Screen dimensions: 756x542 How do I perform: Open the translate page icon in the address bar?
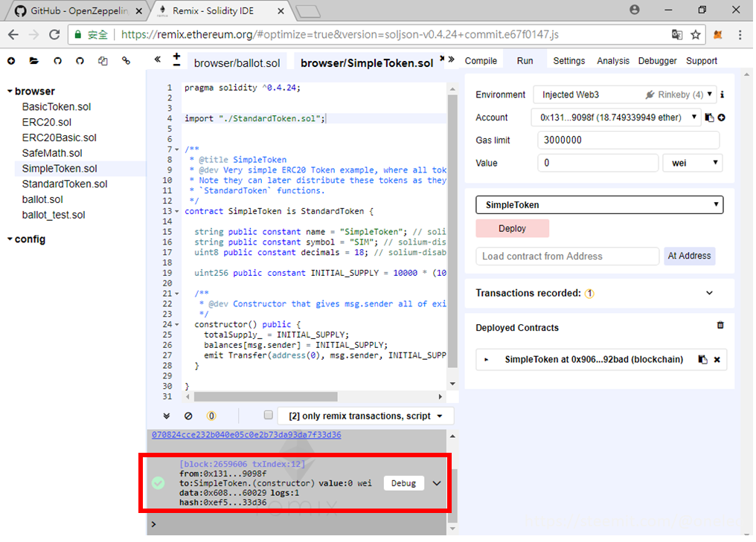tap(677, 35)
